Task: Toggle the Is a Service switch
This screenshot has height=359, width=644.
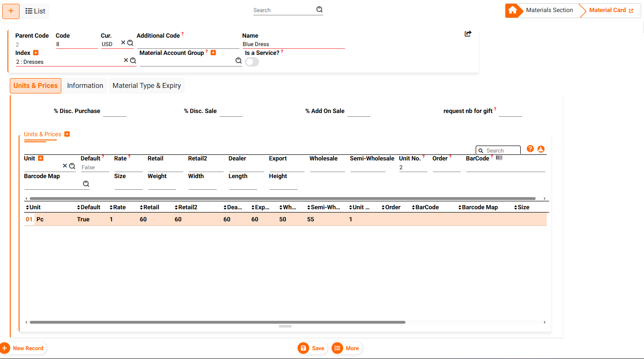Action: 252,62
